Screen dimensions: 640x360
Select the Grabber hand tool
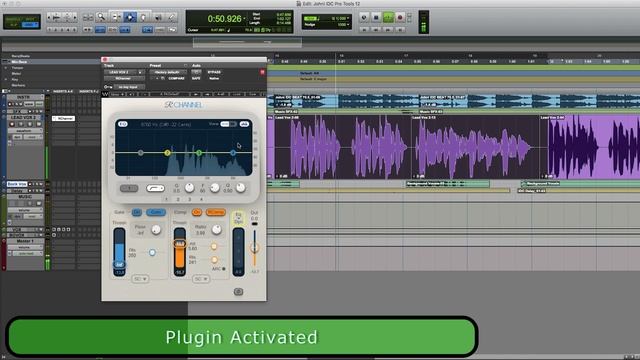click(x=144, y=17)
